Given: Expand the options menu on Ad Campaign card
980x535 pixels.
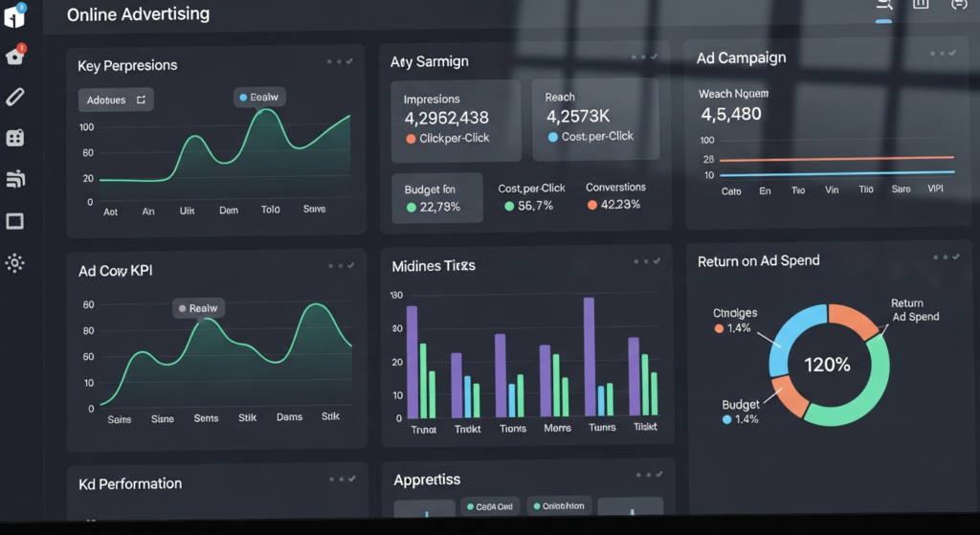Looking at the screenshot, I should 943,54.
